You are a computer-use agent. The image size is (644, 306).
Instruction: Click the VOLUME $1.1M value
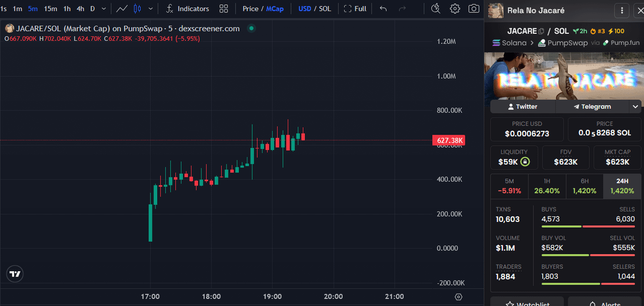pos(506,248)
